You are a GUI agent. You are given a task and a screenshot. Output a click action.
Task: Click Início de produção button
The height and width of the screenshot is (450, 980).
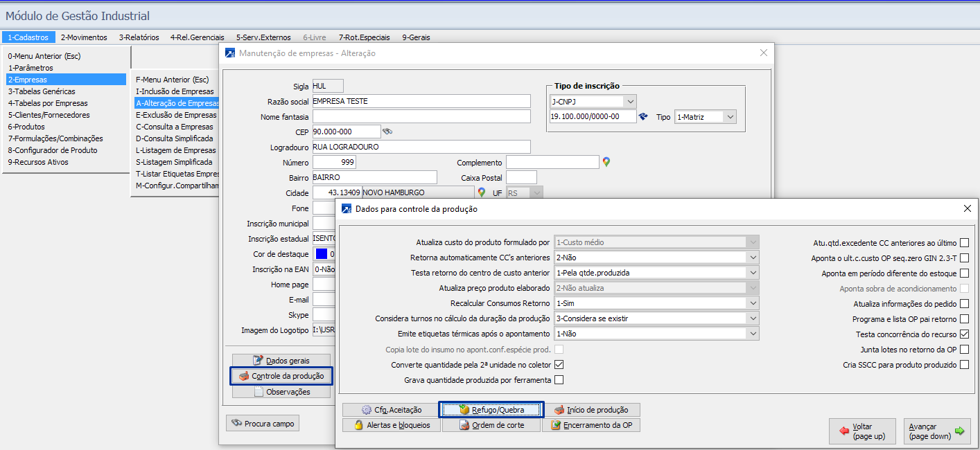tap(590, 410)
